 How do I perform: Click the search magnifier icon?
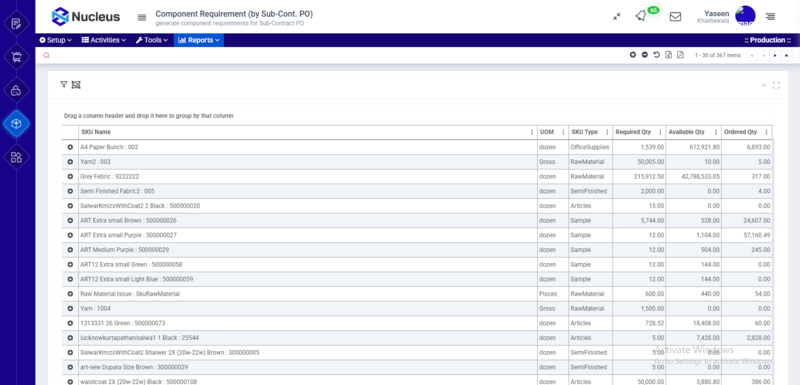[x=46, y=55]
